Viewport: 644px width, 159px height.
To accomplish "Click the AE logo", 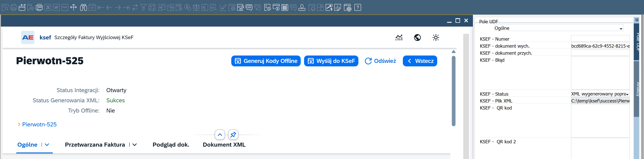I will [28, 37].
